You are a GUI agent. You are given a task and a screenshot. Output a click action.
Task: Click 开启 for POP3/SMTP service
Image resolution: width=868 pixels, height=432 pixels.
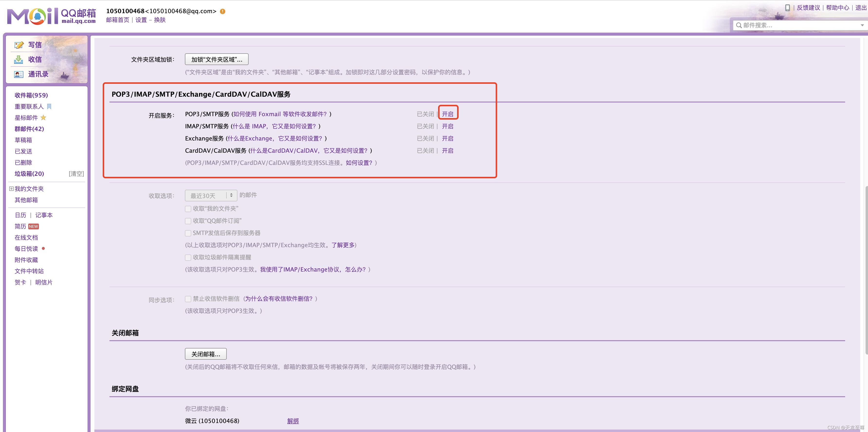point(447,114)
